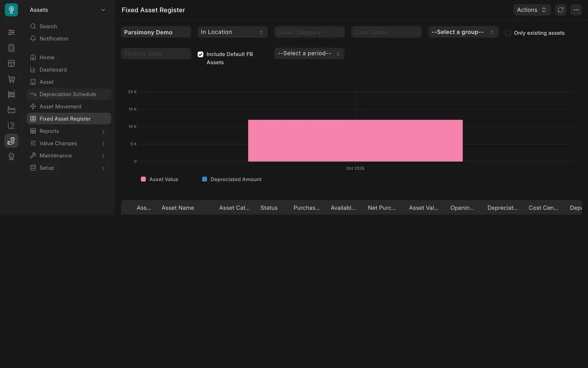Open the Select a period dropdown
The width and height of the screenshot is (588, 368).
[x=310, y=53]
